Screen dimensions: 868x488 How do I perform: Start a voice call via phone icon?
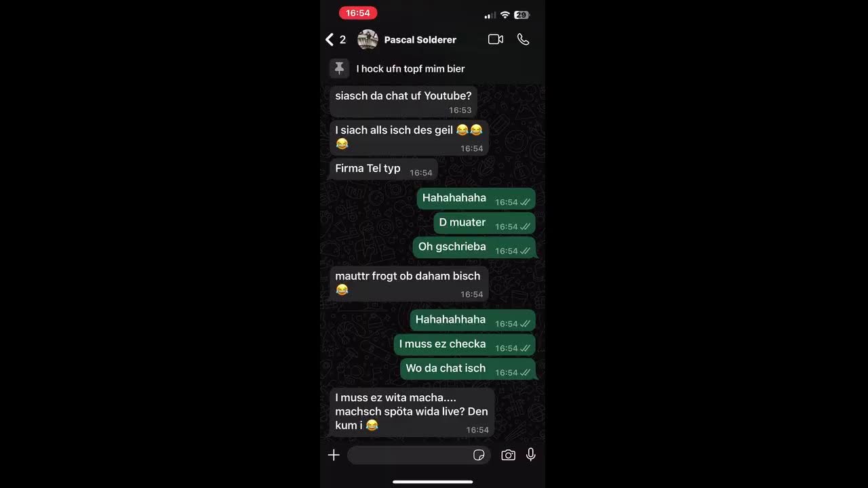(x=523, y=39)
